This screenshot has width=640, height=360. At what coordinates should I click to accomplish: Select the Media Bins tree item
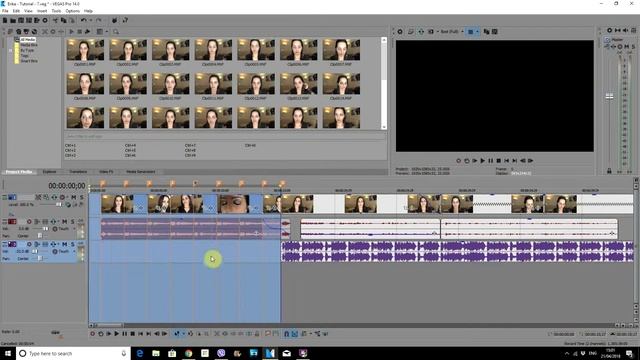click(x=29, y=45)
